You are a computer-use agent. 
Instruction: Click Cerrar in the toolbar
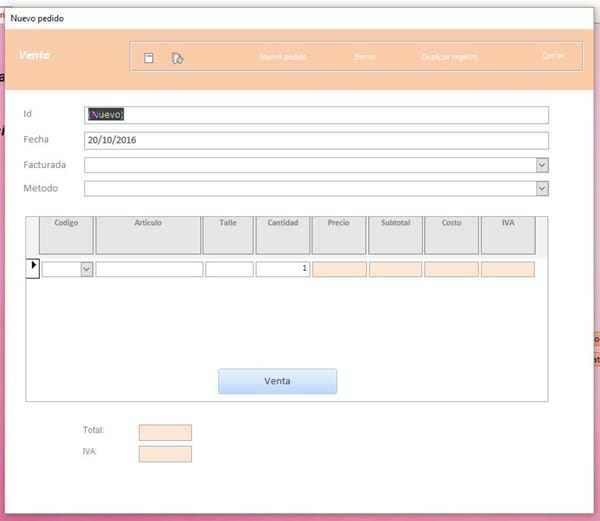point(553,56)
